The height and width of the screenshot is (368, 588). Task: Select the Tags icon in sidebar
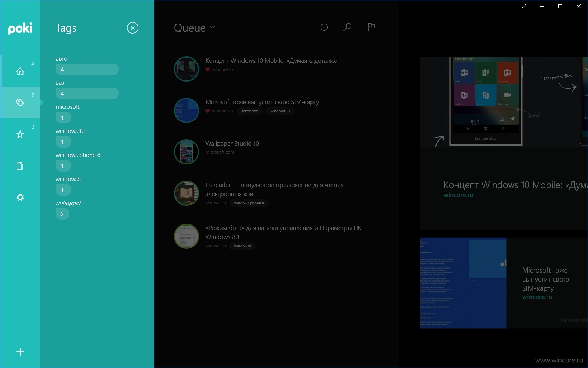tap(20, 103)
